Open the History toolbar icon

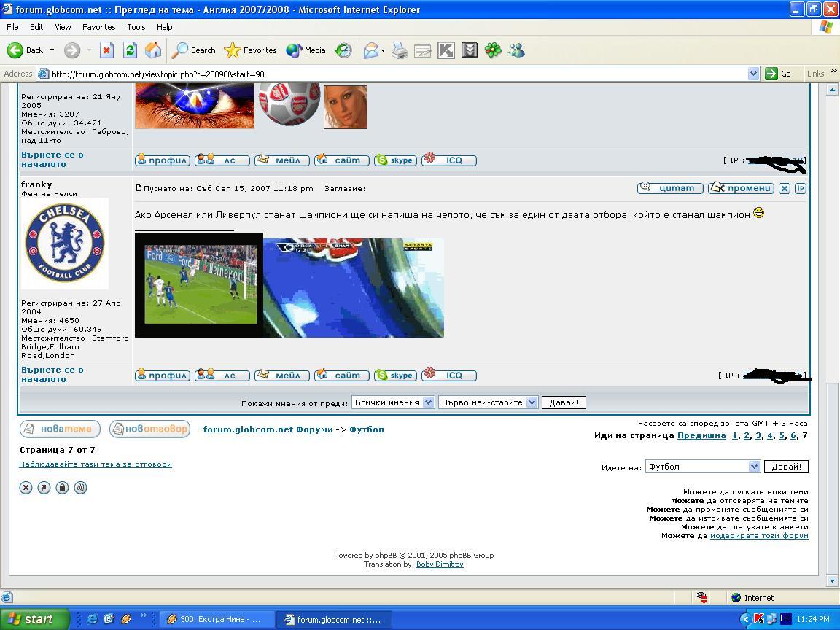click(343, 50)
